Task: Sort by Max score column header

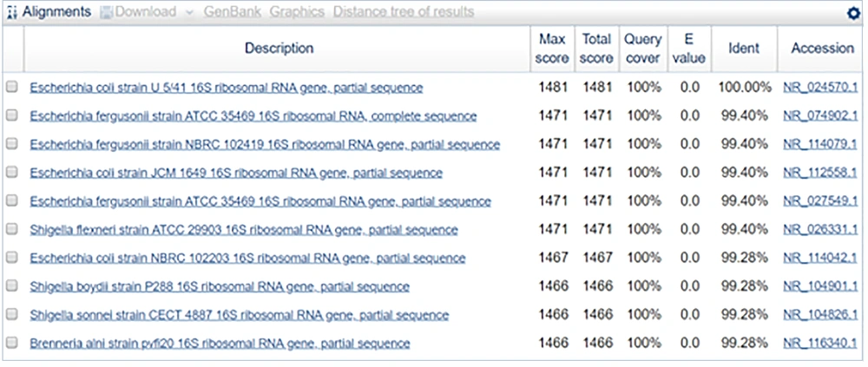Action: tap(552, 49)
